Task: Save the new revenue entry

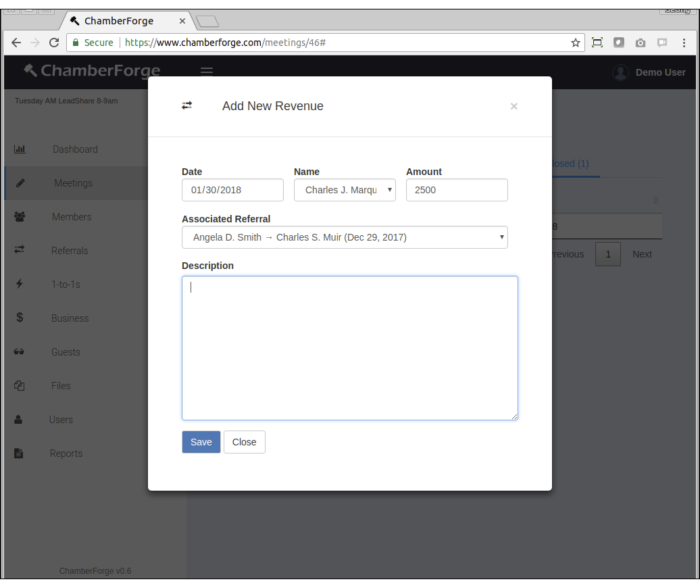Action: (201, 442)
